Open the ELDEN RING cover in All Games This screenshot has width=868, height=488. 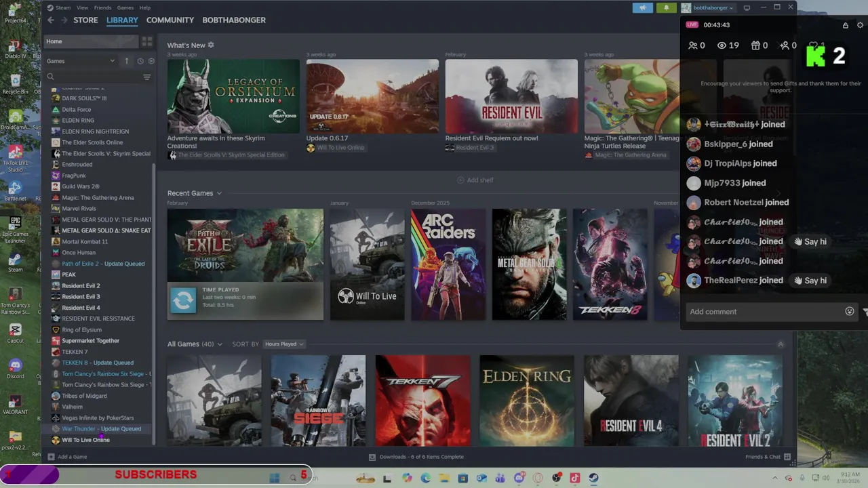527,401
